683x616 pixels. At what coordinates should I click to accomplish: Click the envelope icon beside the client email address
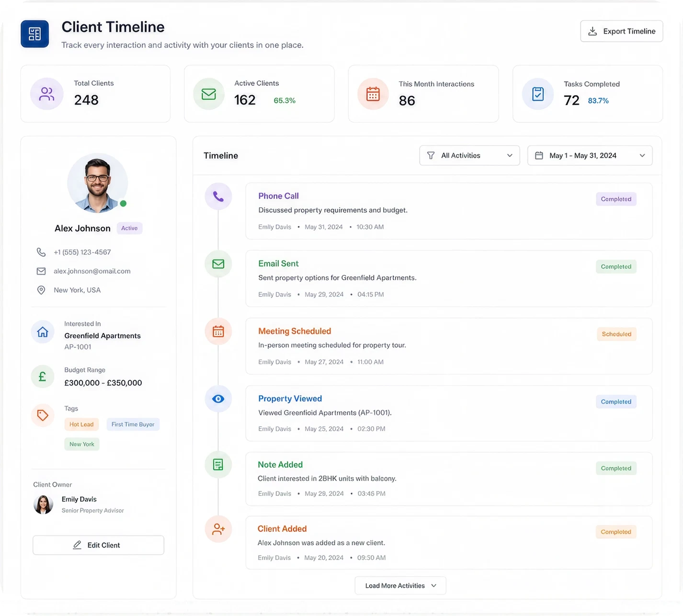click(41, 271)
